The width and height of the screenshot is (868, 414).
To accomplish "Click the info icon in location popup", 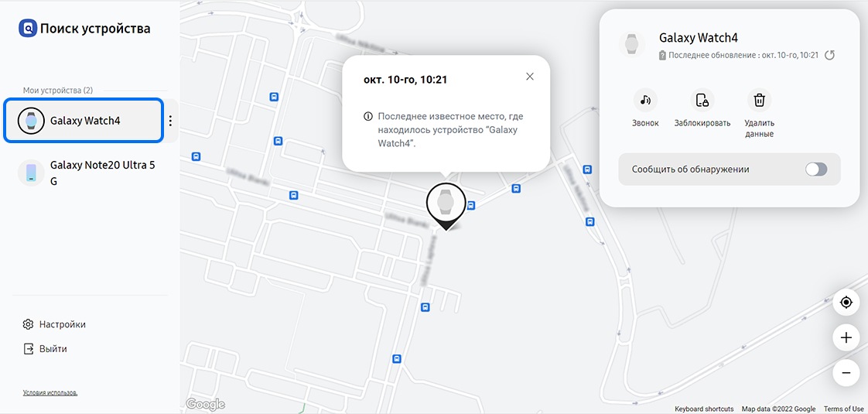I will coord(367,117).
